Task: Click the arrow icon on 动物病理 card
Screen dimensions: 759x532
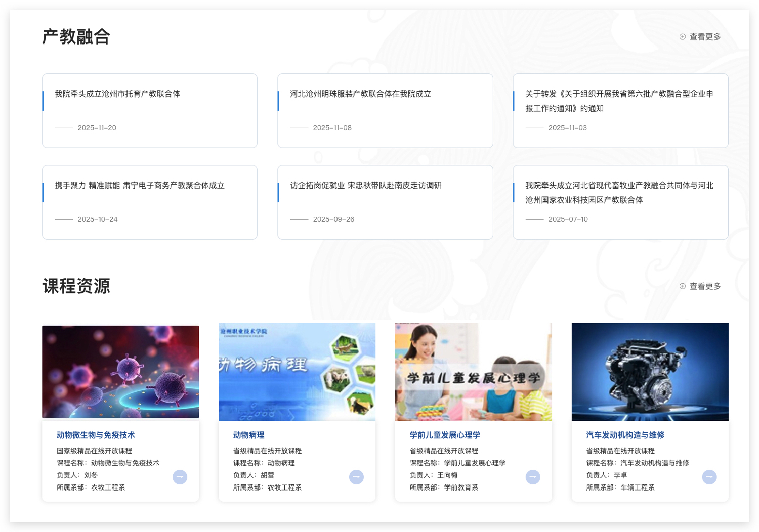Action: click(356, 476)
